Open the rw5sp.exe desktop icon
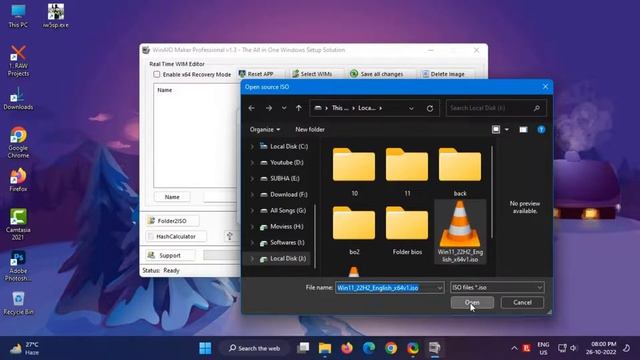The height and width of the screenshot is (360, 640). 56,16
